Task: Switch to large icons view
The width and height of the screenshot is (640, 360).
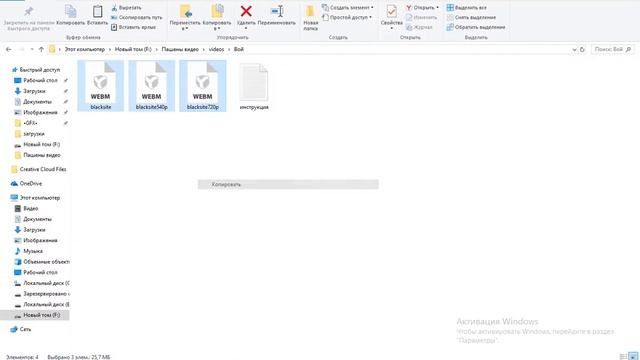Action: click(x=633, y=356)
